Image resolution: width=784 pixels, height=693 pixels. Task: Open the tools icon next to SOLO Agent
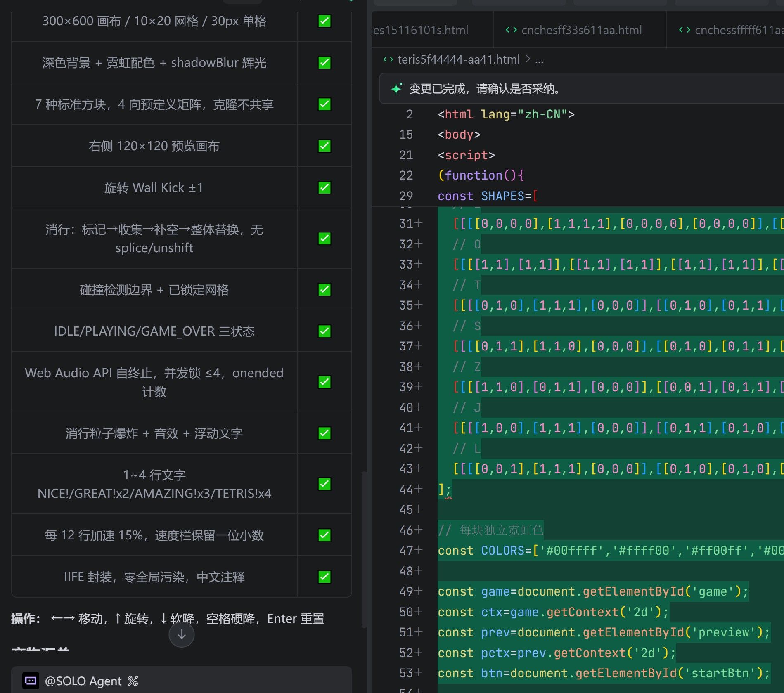pos(133,681)
